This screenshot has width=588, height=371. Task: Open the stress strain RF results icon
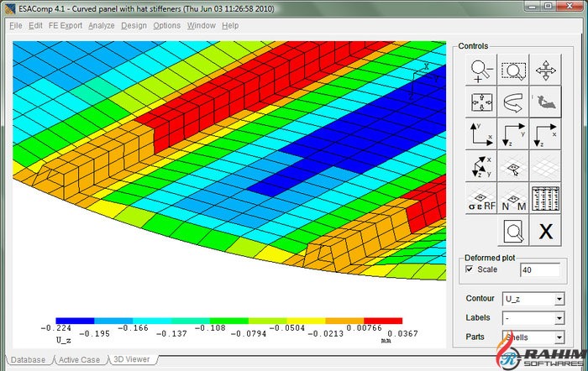[481, 198]
